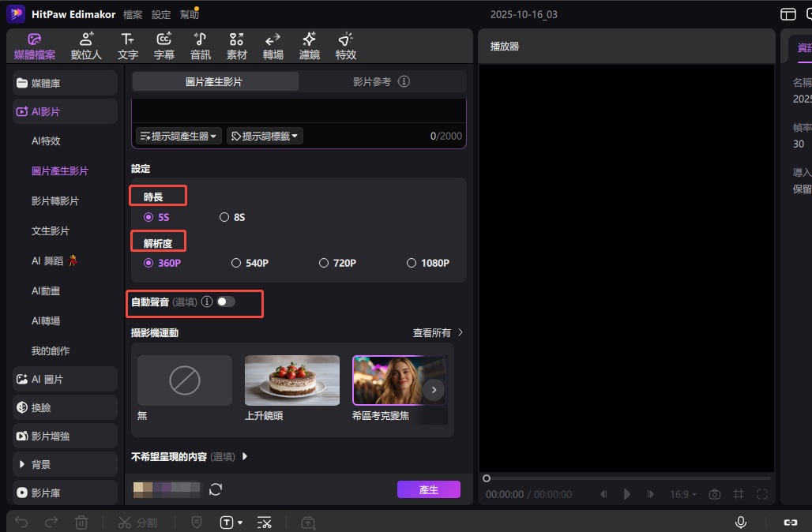
Task: Click the refresh icon beside credits
Action: 216,490
